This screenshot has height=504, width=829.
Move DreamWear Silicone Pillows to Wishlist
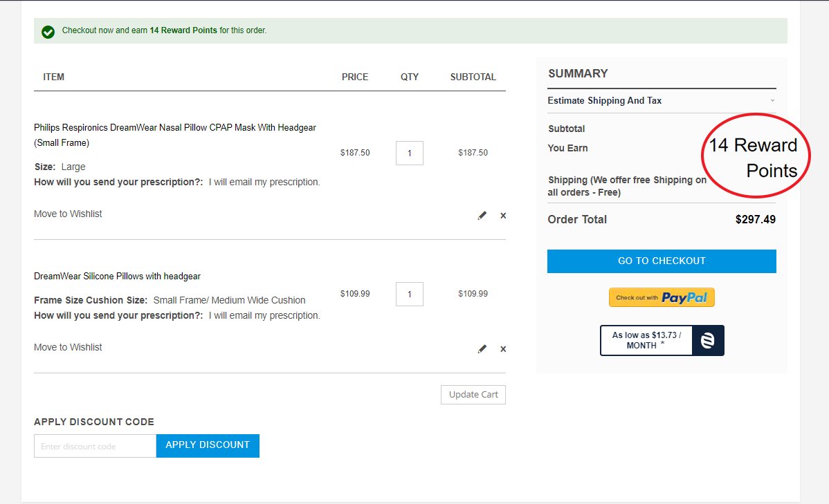68,347
